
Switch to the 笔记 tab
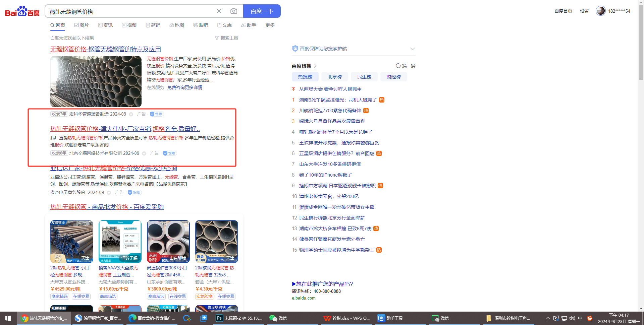click(x=153, y=25)
